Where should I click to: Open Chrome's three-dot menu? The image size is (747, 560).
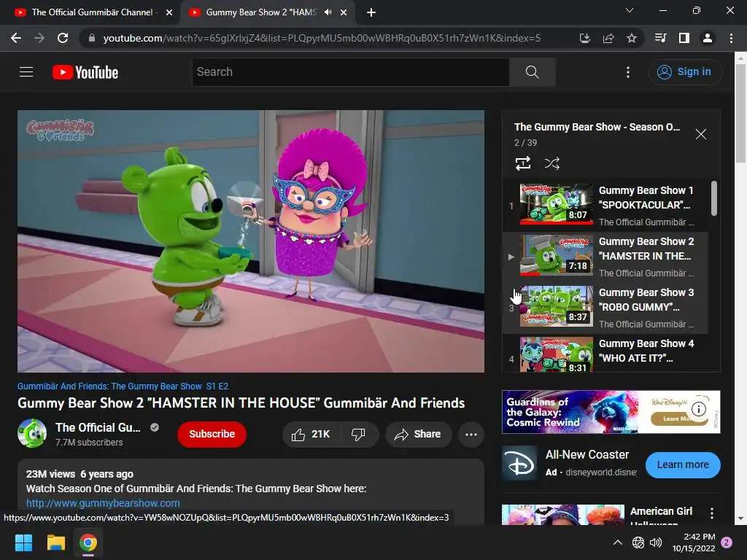(x=731, y=38)
